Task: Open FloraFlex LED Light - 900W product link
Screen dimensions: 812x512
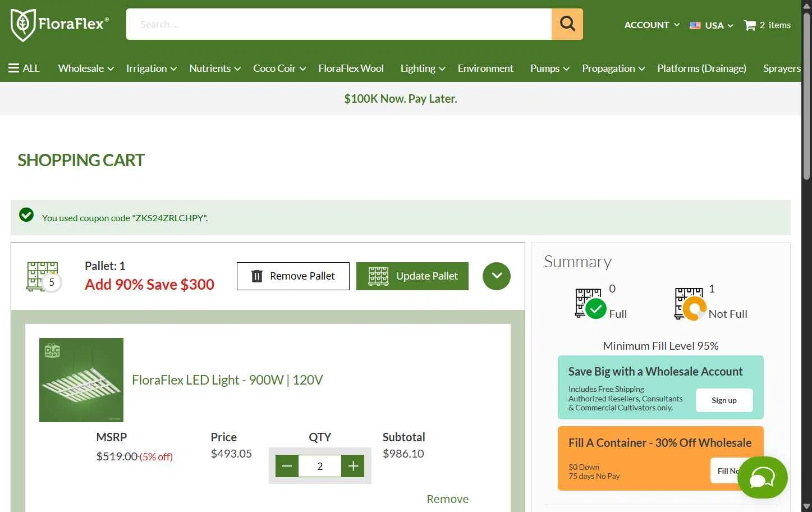Action: [227, 380]
